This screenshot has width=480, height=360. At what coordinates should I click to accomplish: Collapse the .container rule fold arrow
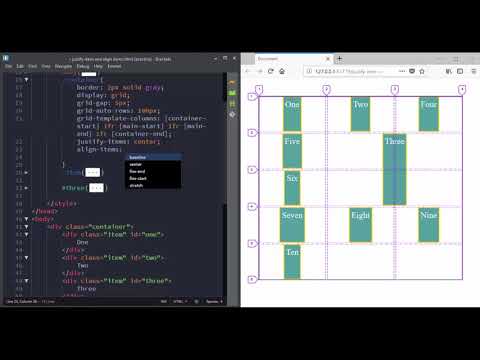coord(26,80)
